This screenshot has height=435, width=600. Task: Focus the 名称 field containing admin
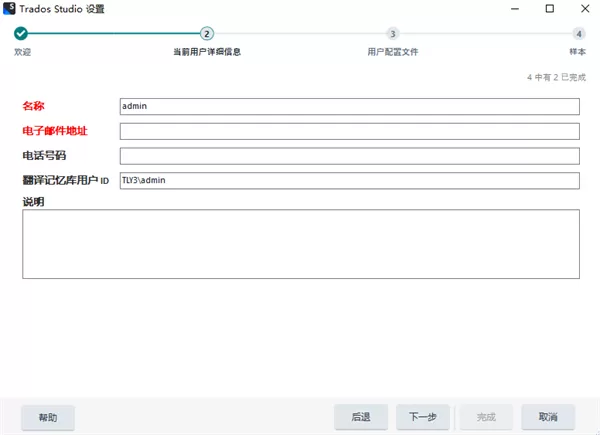point(350,106)
